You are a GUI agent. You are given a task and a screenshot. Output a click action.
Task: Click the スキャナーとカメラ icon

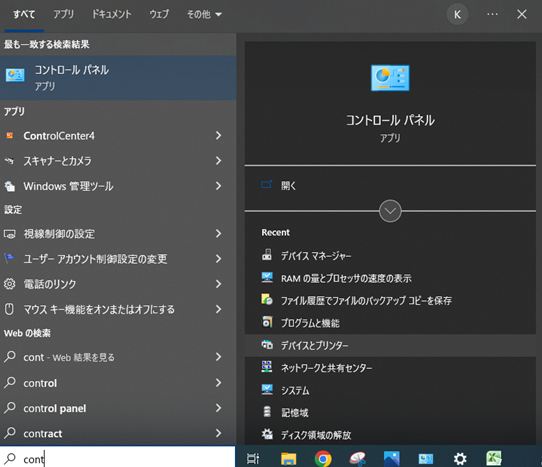10,161
